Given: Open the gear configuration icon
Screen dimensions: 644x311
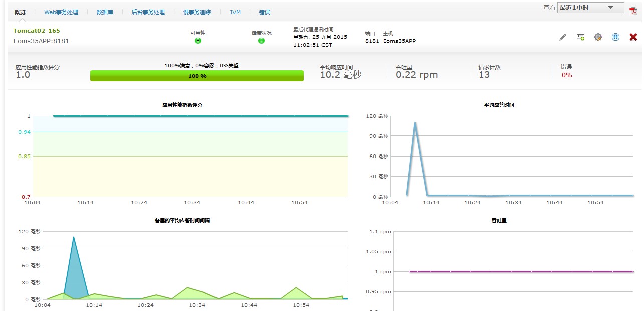Looking at the screenshot, I should [598, 37].
